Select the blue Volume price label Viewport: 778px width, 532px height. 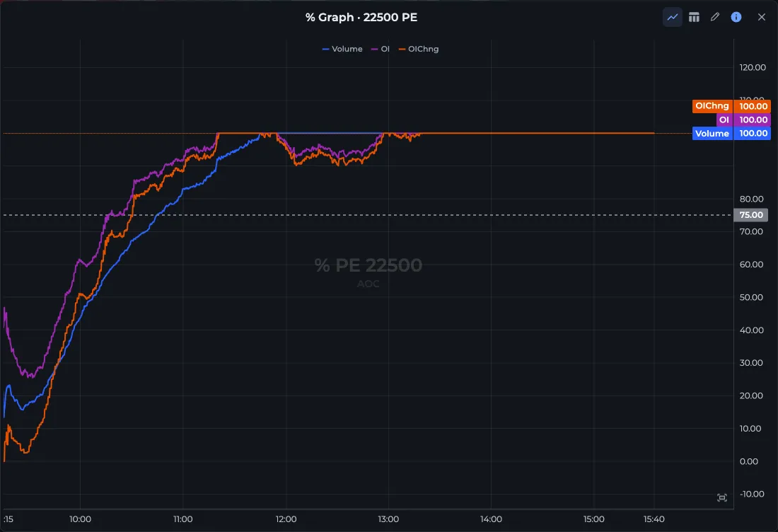click(x=731, y=133)
